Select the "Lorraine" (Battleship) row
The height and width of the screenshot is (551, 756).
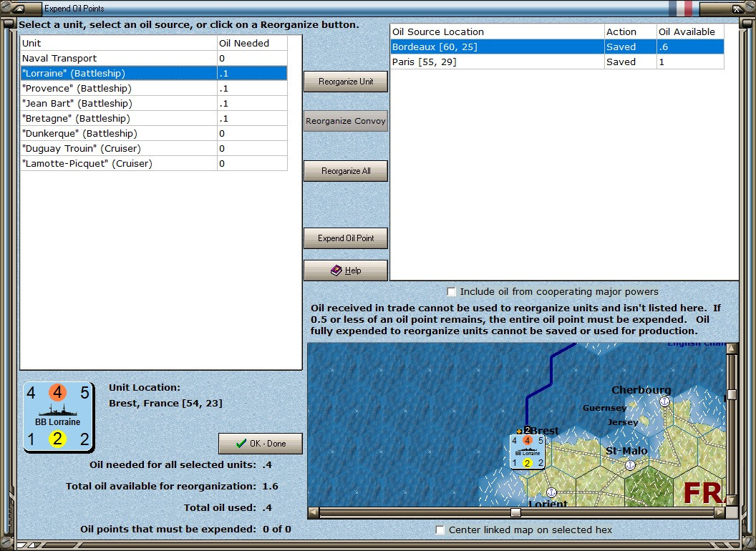pyautogui.click(x=154, y=73)
